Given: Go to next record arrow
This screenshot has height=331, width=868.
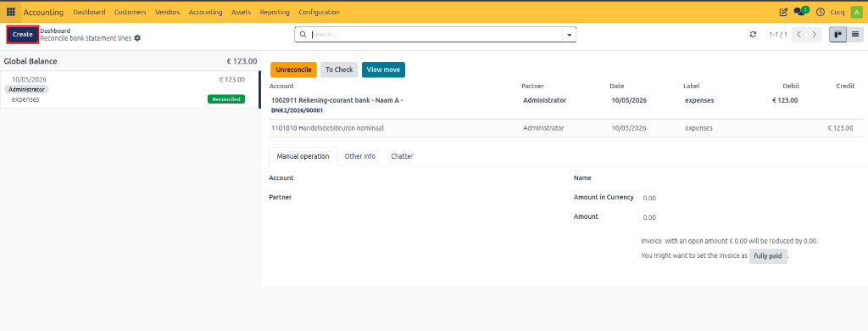Looking at the screenshot, I should click(x=814, y=35).
